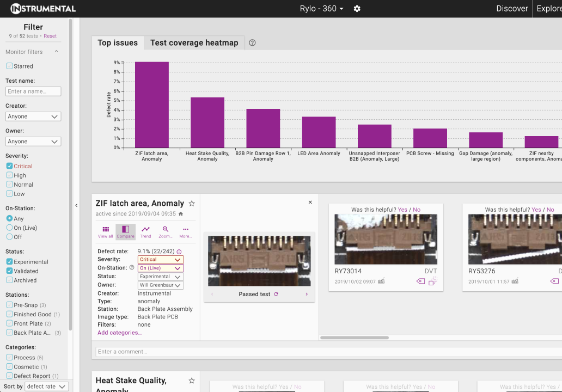Click the tag icon on unit RY73014
Viewport: 562px width, 392px height.
tap(420, 281)
